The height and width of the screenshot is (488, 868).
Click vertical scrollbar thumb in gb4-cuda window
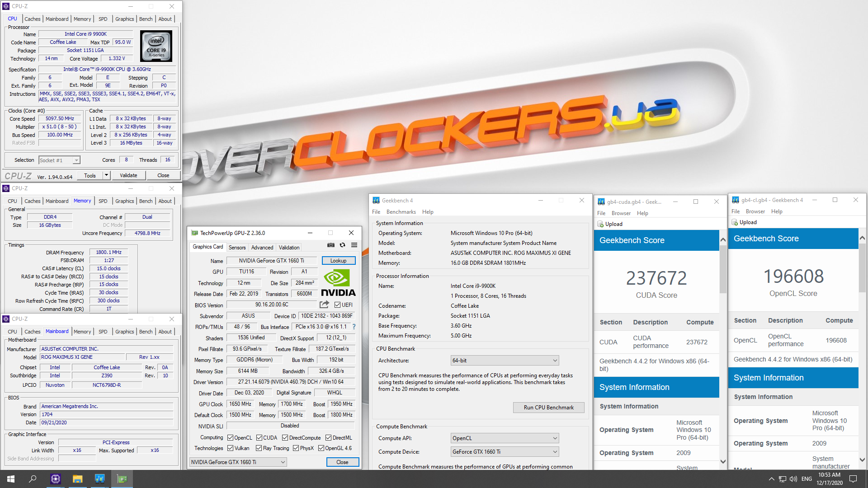point(723,269)
